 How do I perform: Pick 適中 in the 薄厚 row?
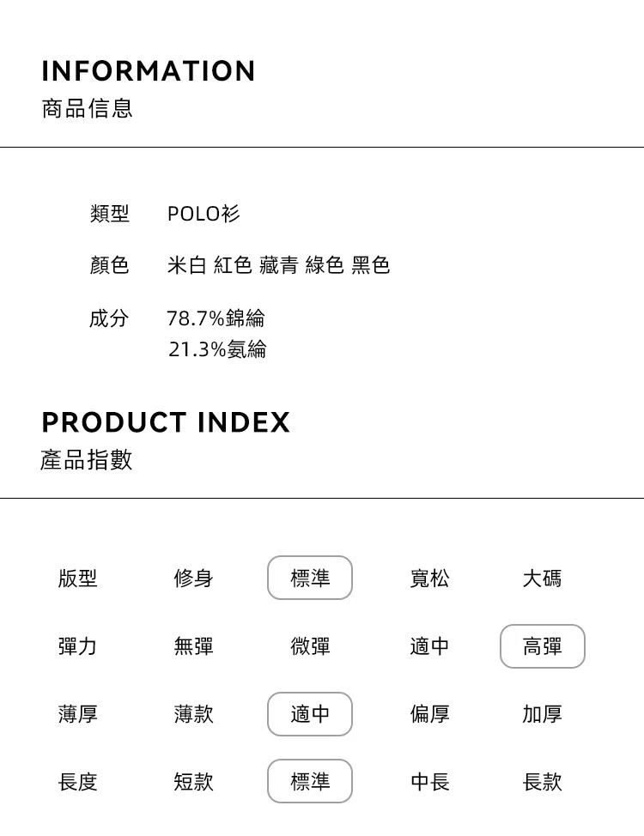click(310, 714)
